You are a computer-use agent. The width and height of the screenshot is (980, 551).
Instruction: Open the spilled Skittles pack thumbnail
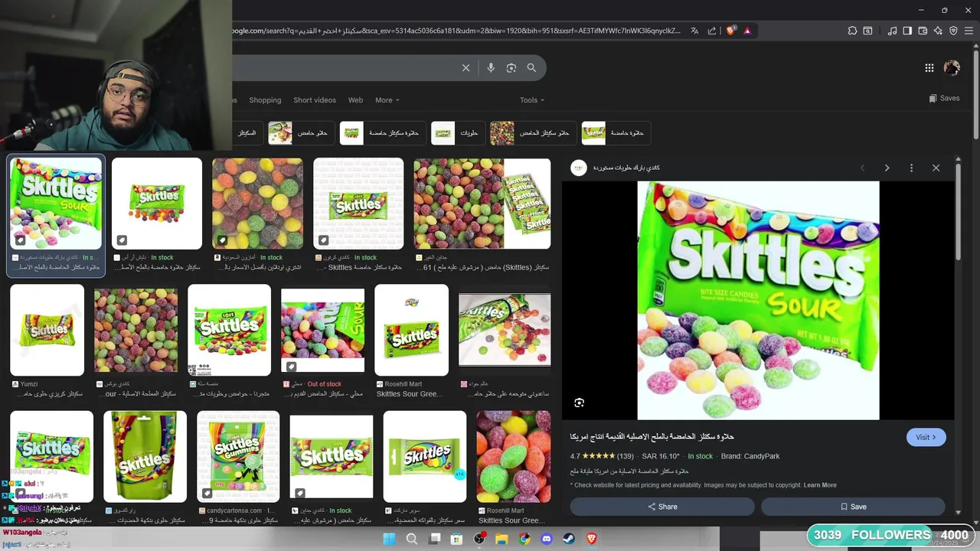(504, 330)
